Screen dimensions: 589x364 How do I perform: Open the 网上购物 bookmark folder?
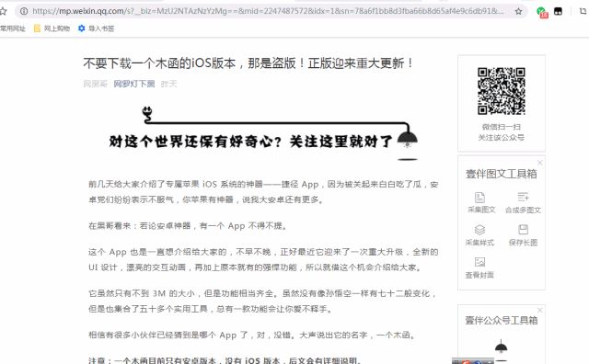[x=52, y=28]
